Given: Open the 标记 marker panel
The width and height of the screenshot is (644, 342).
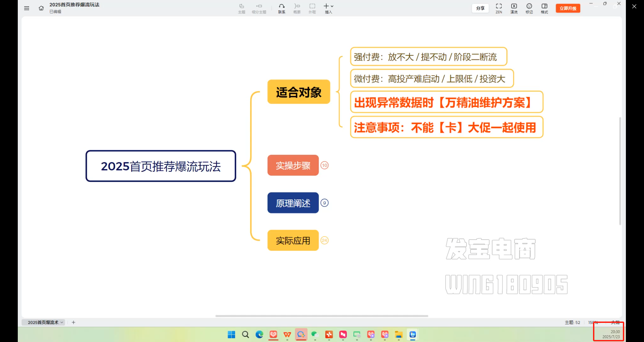Looking at the screenshot, I should tap(529, 8).
